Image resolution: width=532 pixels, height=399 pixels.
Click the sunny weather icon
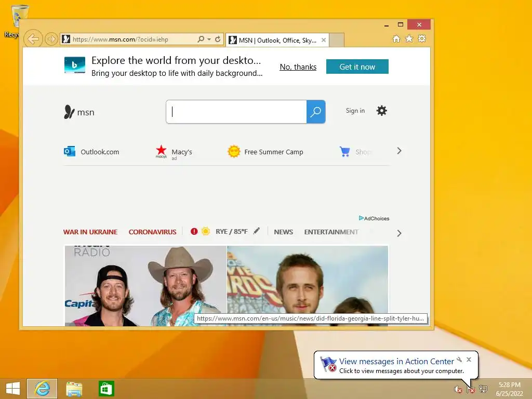(206, 231)
